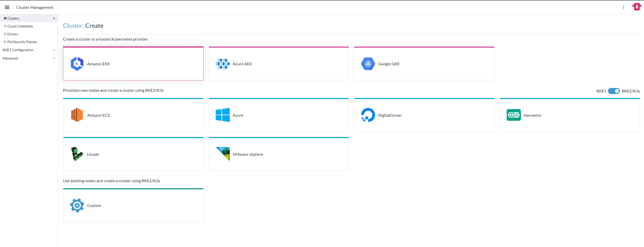
Task: Open the hamburger navigation menu
Action: (x=7, y=7)
